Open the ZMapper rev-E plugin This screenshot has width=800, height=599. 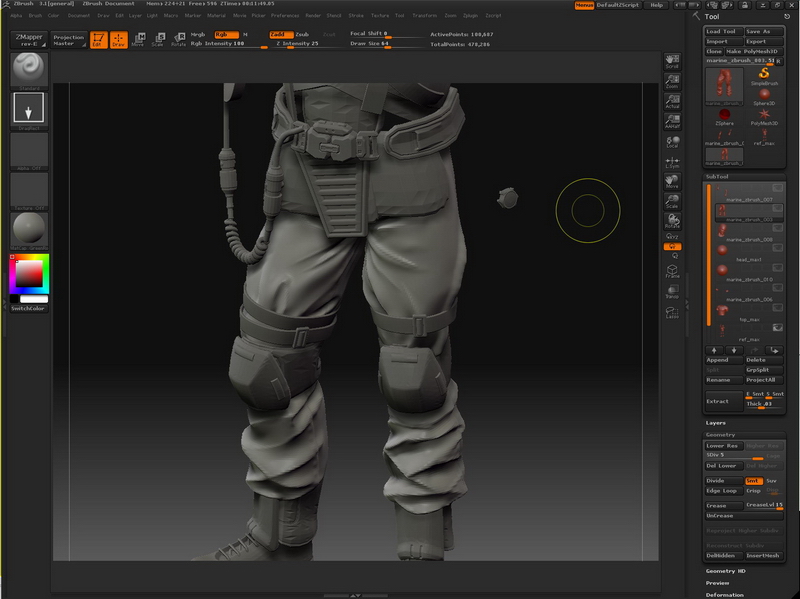click(29, 40)
